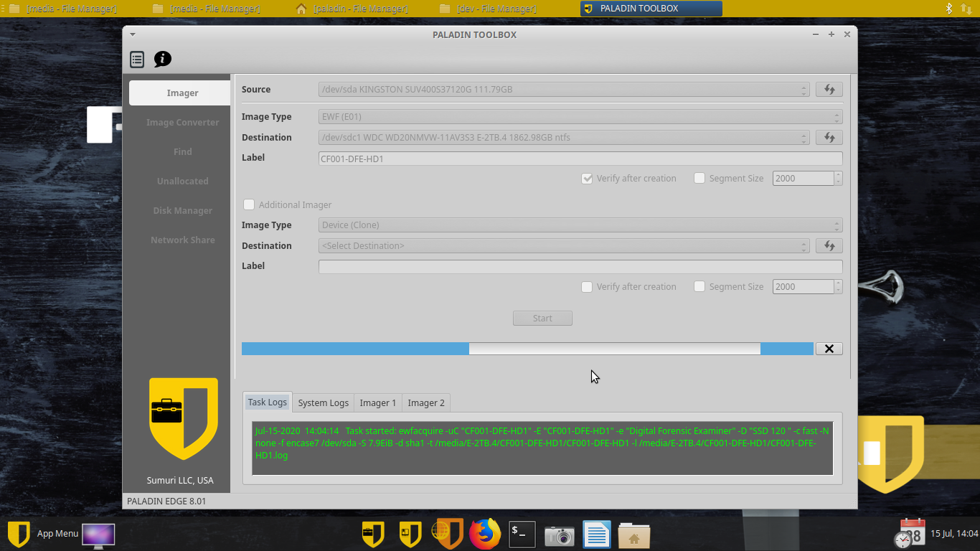Screen dimensions: 980x551
Task: Check the Additional Imager checkbox
Action: 249,204
